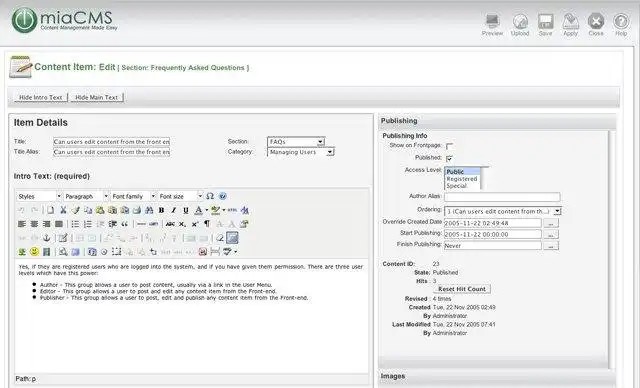This screenshot has height=388, width=640.
Task: Align text left in the editor
Action: 22,224
